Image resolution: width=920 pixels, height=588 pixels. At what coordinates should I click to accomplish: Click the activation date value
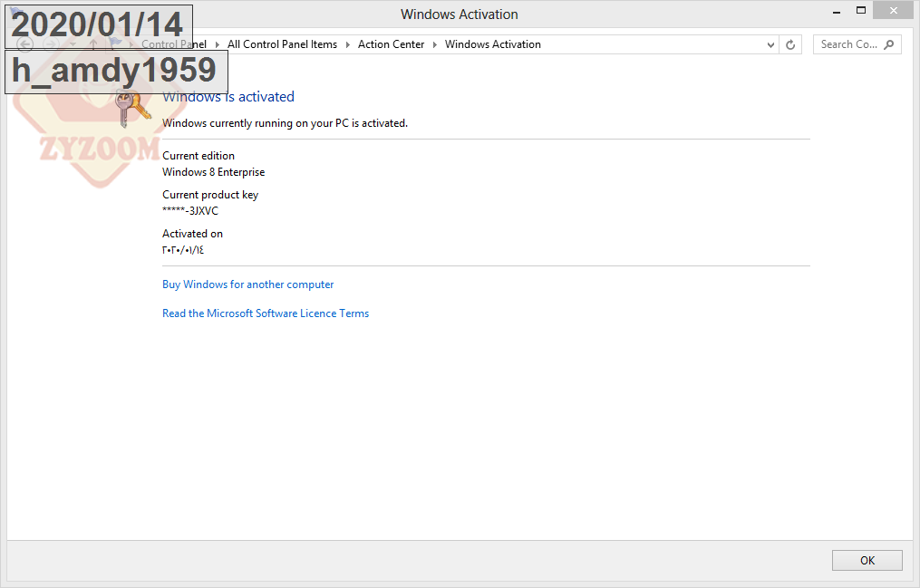click(183, 250)
